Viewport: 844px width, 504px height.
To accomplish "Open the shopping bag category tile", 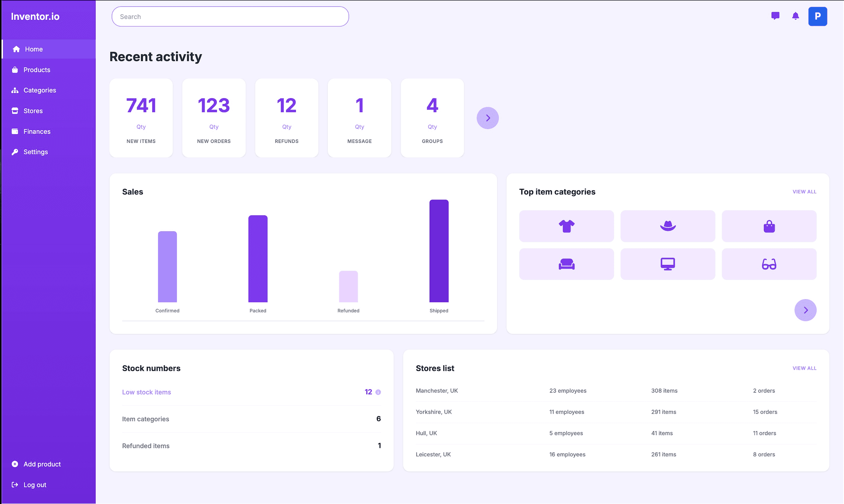I will click(x=769, y=226).
